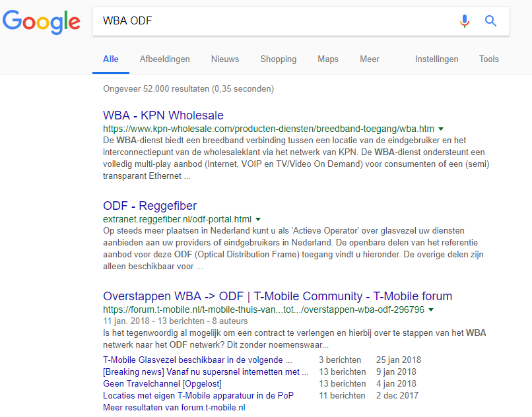Click the 13 berichten count beside Breaking news
Image resolution: width=532 pixels, height=417 pixels.
pyautogui.click(x=343, y=372)
